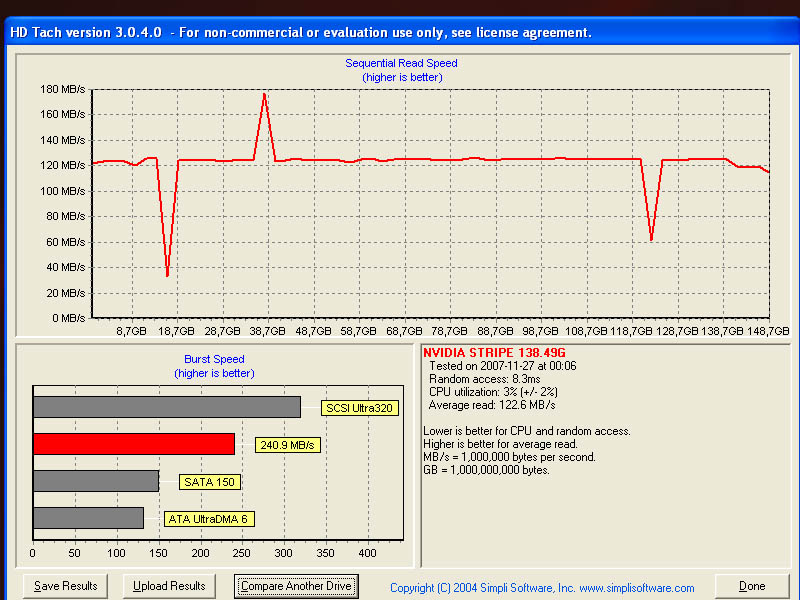Viewport: 800px width, 600px height.
Task: Select Compare Another Drive button
Action: (x=297, y=586)
